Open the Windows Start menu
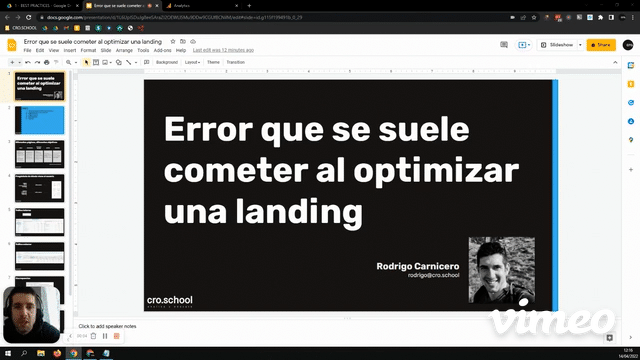The image size is (640, 360). (8, 353)
